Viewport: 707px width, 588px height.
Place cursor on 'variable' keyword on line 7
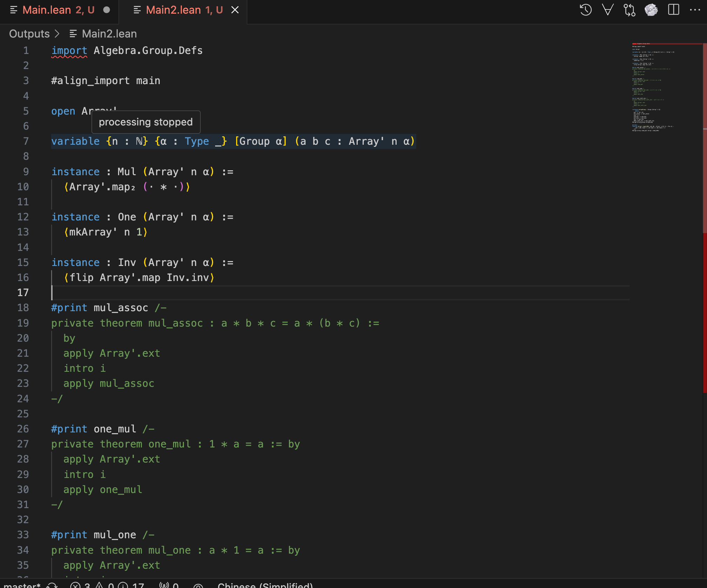coord(75,142)
